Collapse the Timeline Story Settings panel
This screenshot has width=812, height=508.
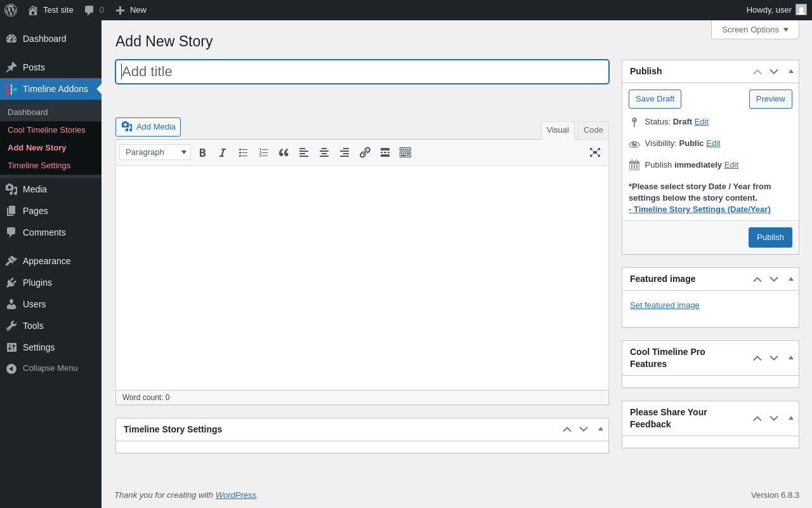click(x=601, y=429)
